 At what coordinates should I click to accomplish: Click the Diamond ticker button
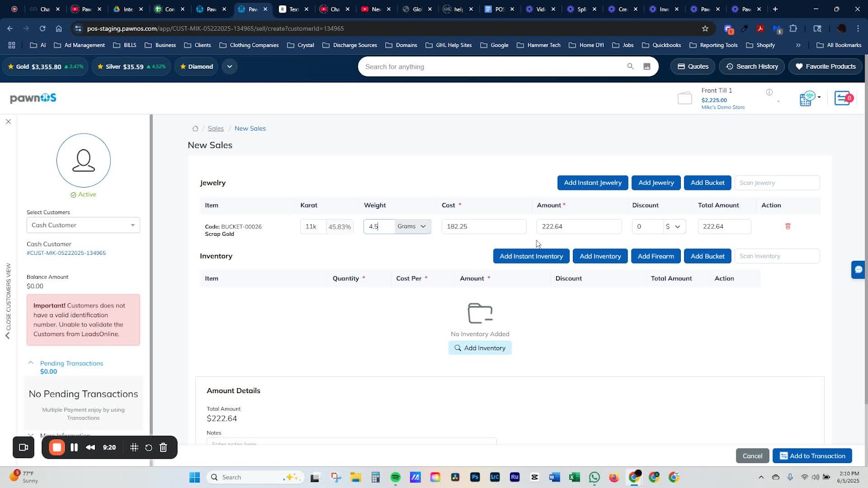196,67
